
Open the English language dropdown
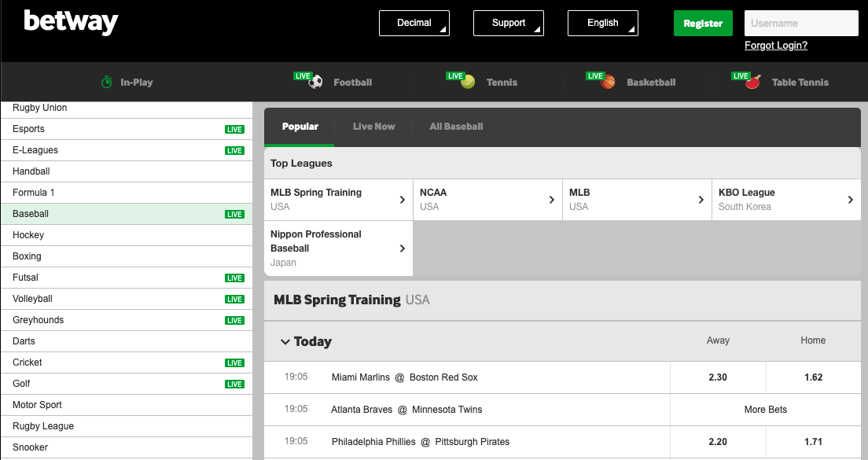pos(603,24)
